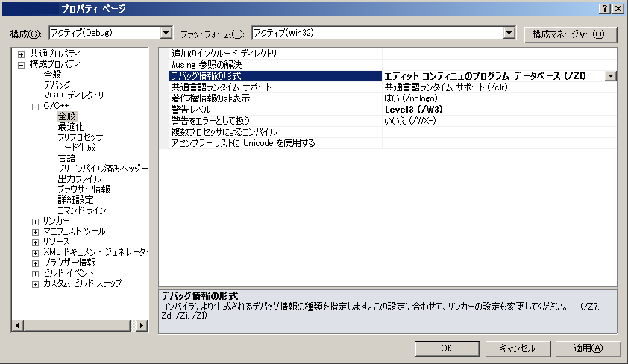Click the value Level3 (/W3)
Image resolution: width=628 pixels, height=364 pixels.
414,110
